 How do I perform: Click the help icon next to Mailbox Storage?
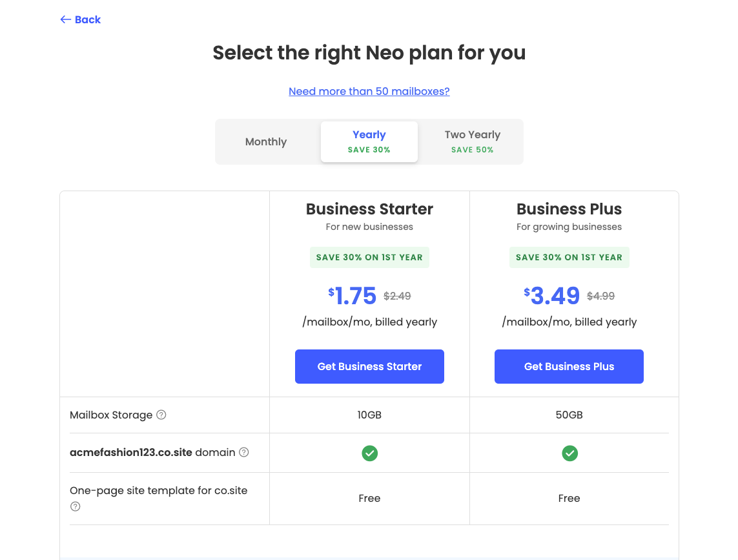coord(160,415)
